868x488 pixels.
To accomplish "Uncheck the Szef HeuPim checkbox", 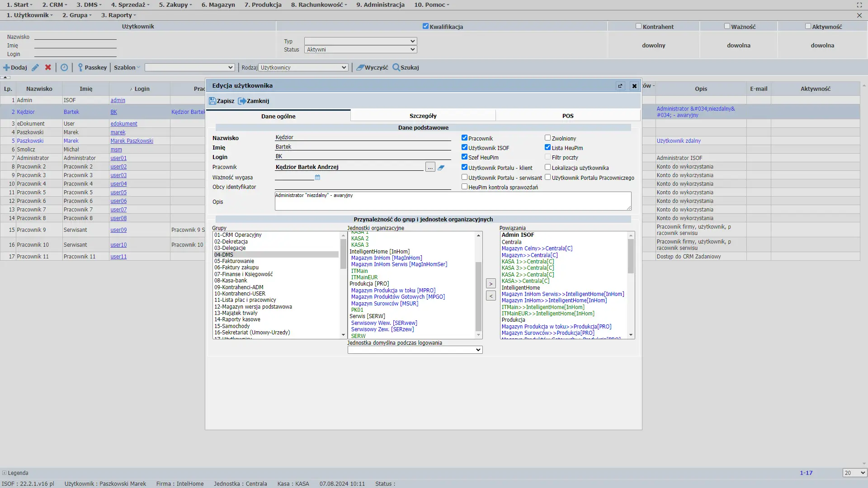I will [x=464, y=157].
